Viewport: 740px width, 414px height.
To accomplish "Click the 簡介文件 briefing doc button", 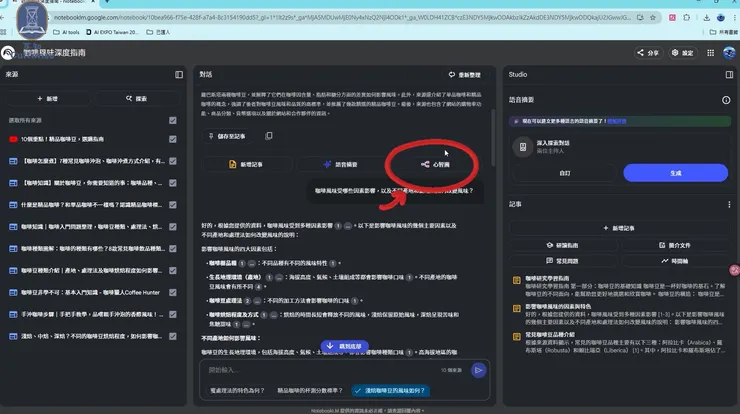I will [x=675, y=245].
